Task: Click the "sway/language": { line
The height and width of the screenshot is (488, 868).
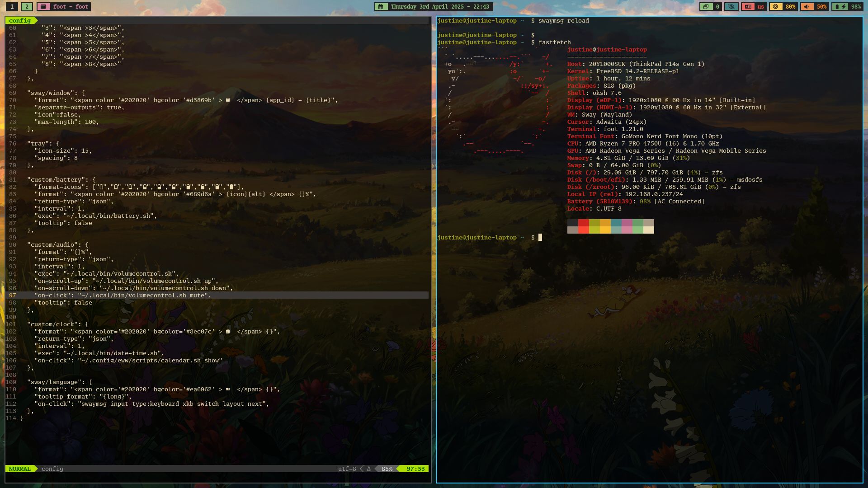Action: pyautogui.click(x=60, y=382)
